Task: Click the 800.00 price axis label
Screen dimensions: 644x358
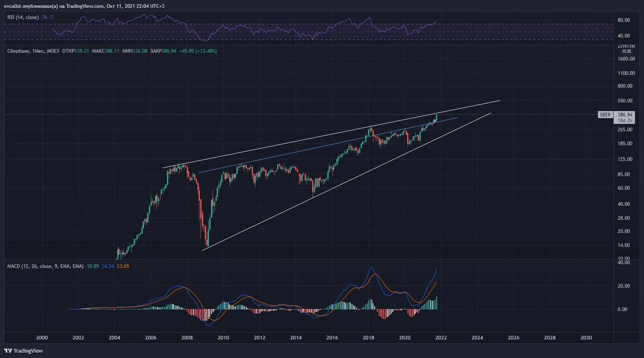Action: [x=625, y=86]
